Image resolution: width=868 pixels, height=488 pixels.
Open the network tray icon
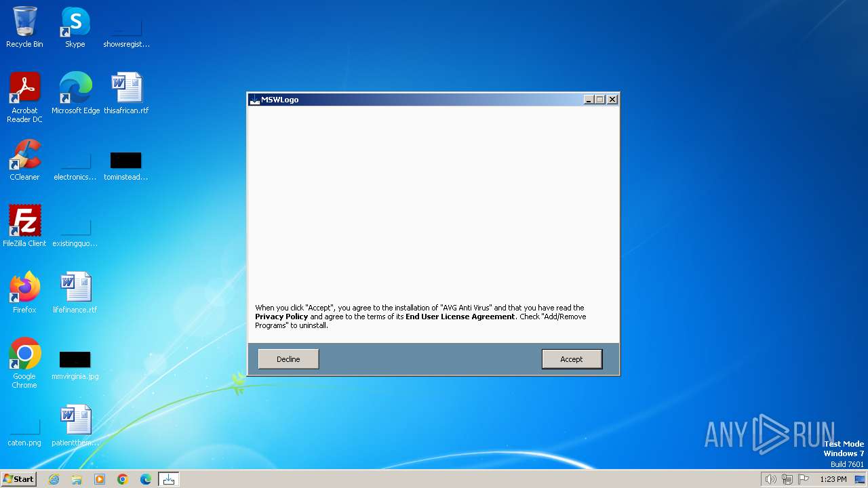tap(787, 479)
